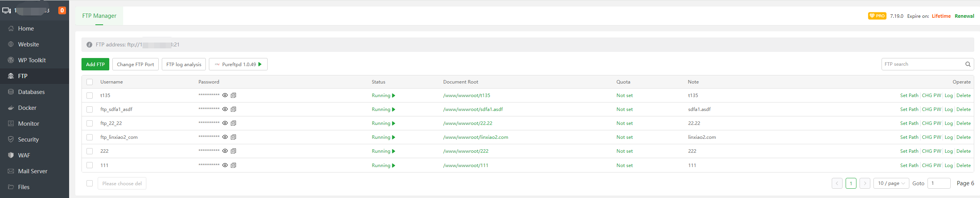The width and height of the screenshot is (980, 198).
Task: Click the PRO diamond badge
Action: coord(877,16)
